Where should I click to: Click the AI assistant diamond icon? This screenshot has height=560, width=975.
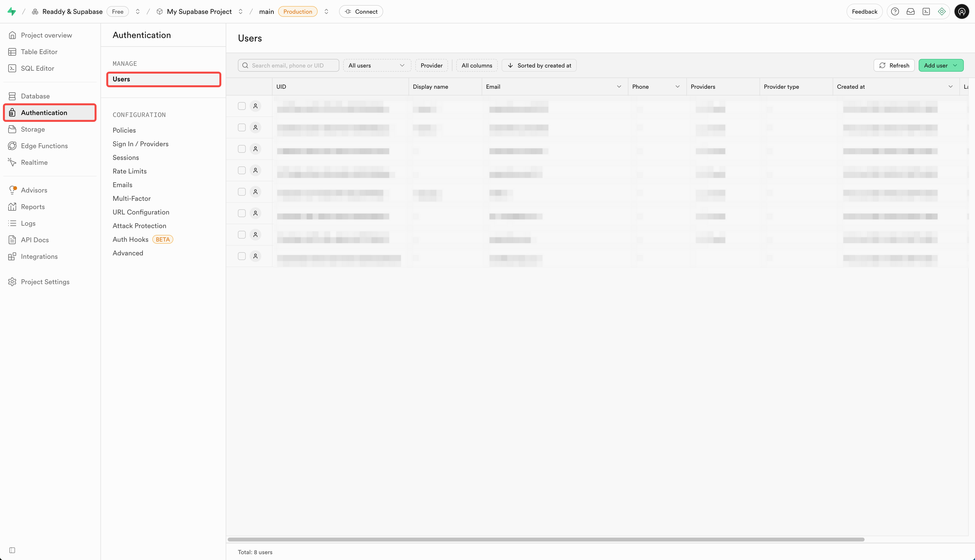[942, 11]
